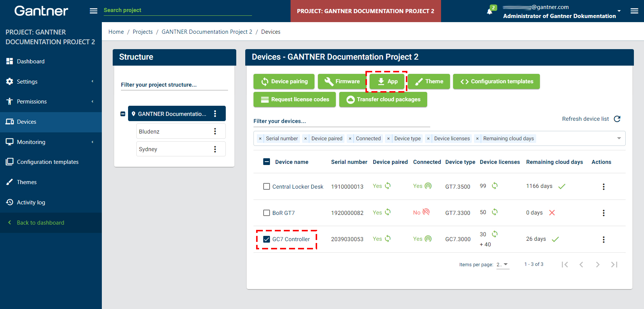Open actions menu for BoR GT7
Viewport: 644px width, 309px height.
(604, 213)
